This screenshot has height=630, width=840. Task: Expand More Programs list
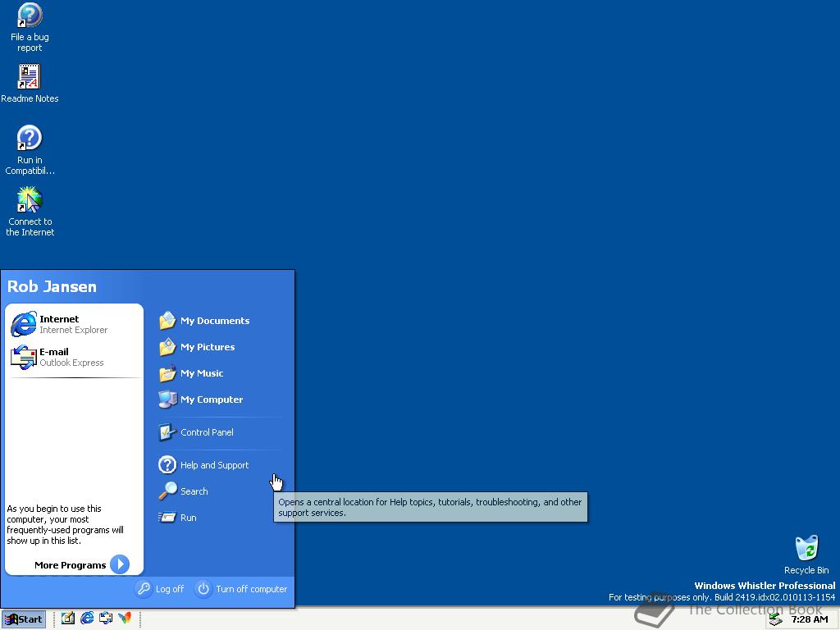click(81, 564)
